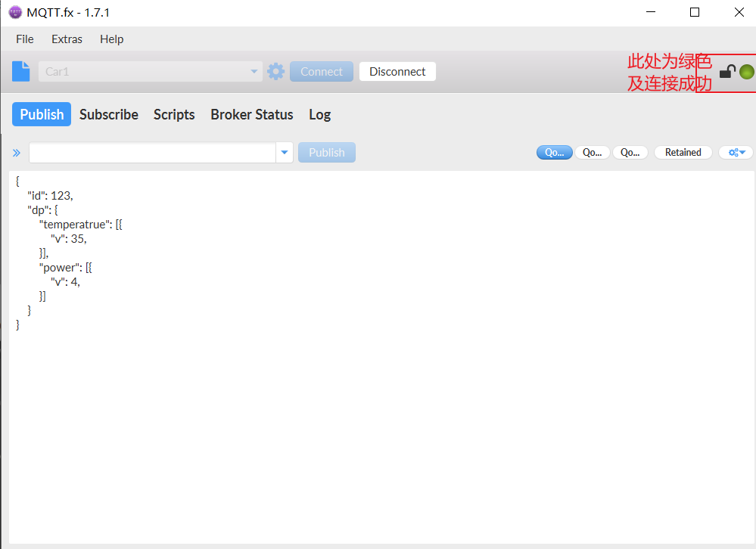The height and width of the screenshot is (549, 756).
Task: Click the Disconnect button
Action: [x=397, y=70]
